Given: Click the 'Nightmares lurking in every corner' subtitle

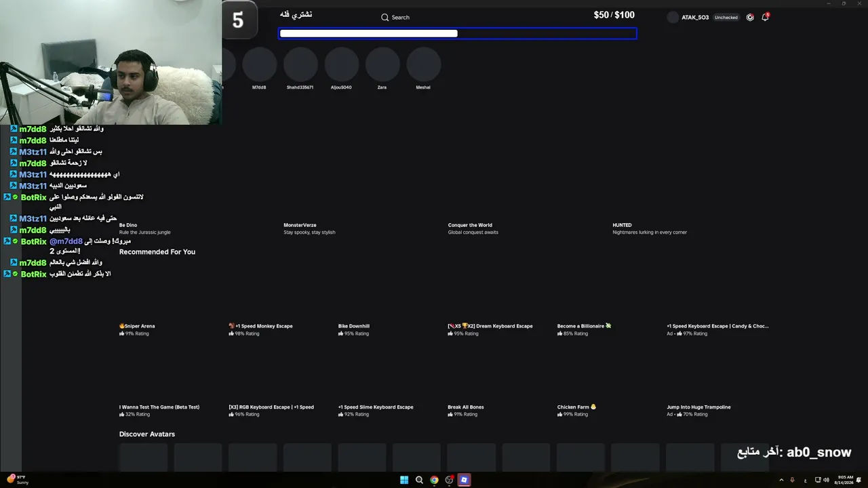Looking at the screenshot, I should (x=650, y=232).
